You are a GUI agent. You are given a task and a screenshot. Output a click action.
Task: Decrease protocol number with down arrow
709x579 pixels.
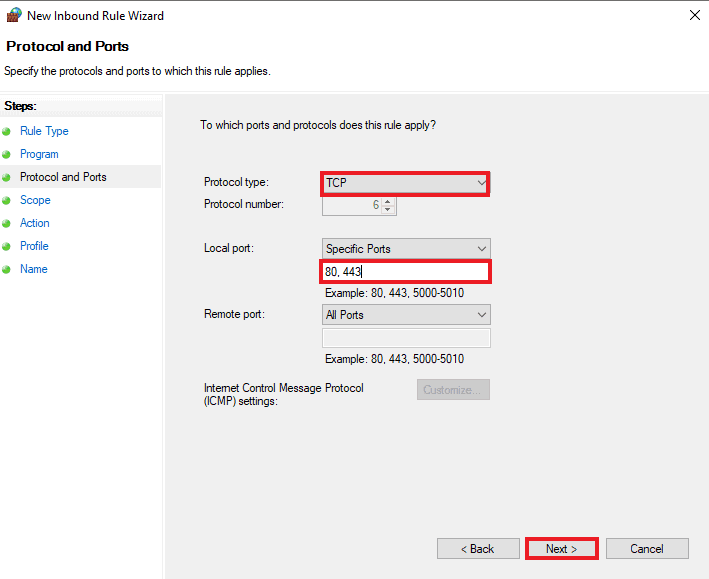tap(388, 209)
